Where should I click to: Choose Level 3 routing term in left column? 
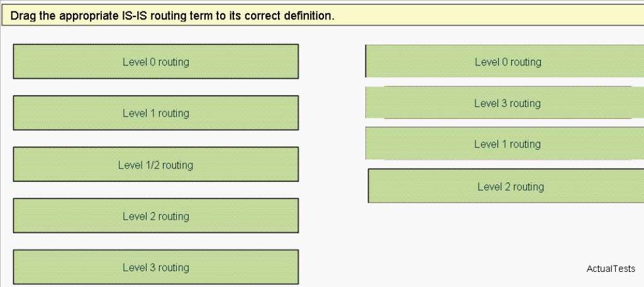pyautogui.click(x=156, y=267)
